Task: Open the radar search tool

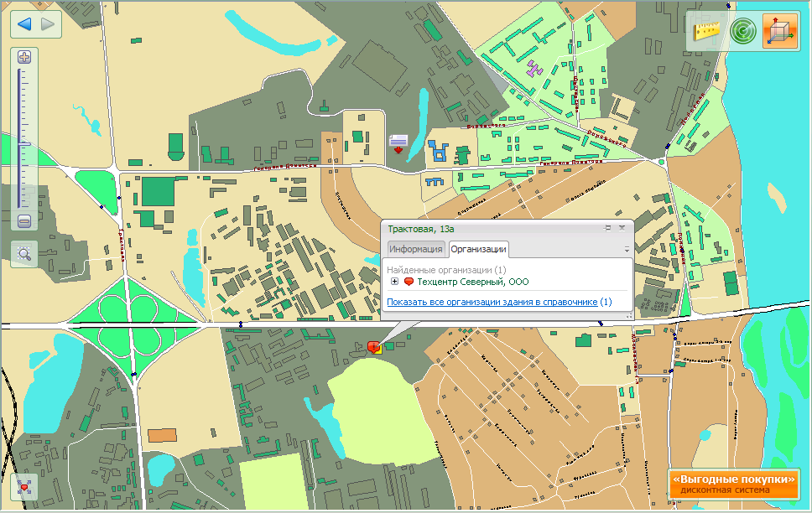Action: pos(742,32)
